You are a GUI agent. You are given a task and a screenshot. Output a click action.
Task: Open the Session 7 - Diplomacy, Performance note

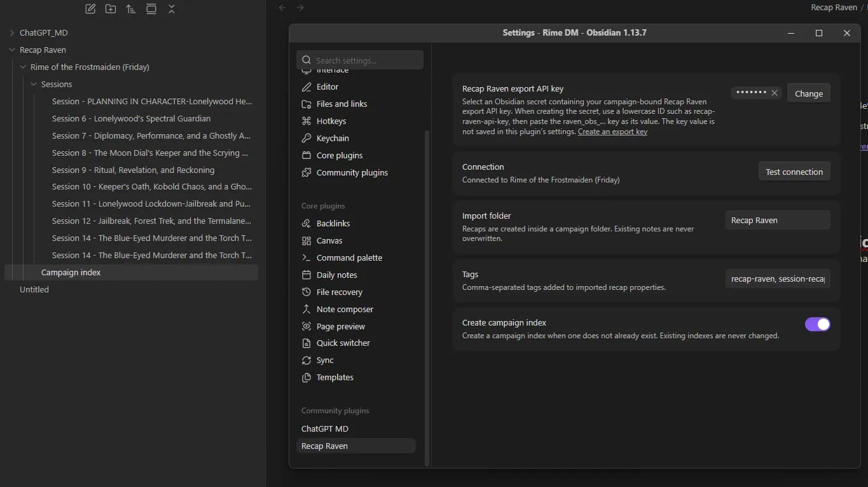(152, 135)
